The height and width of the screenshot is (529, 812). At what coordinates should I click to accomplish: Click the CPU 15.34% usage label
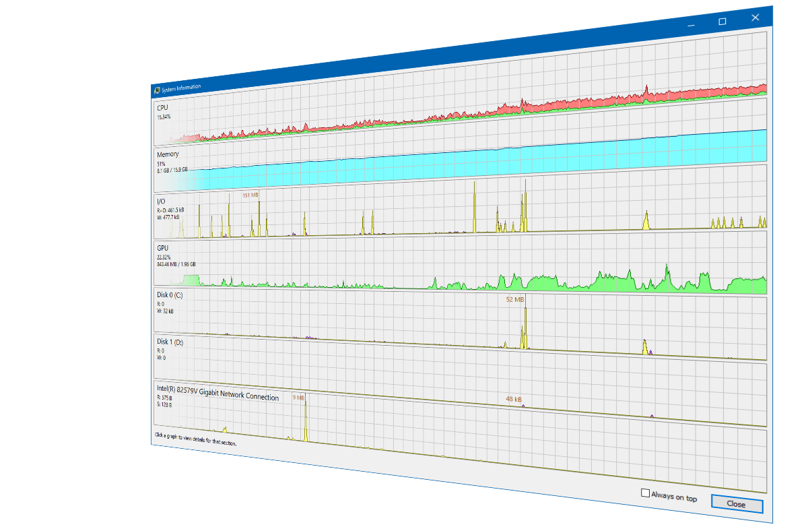(164, 117)
